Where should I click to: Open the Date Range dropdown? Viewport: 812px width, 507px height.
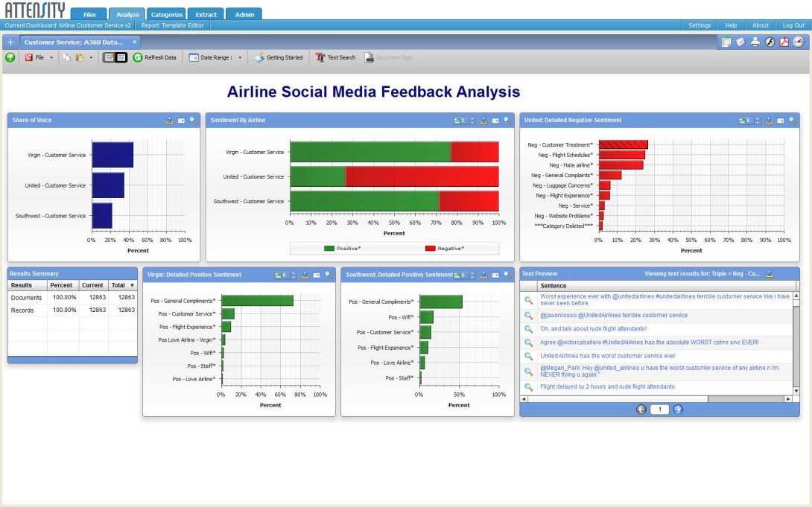coord(240,57)
